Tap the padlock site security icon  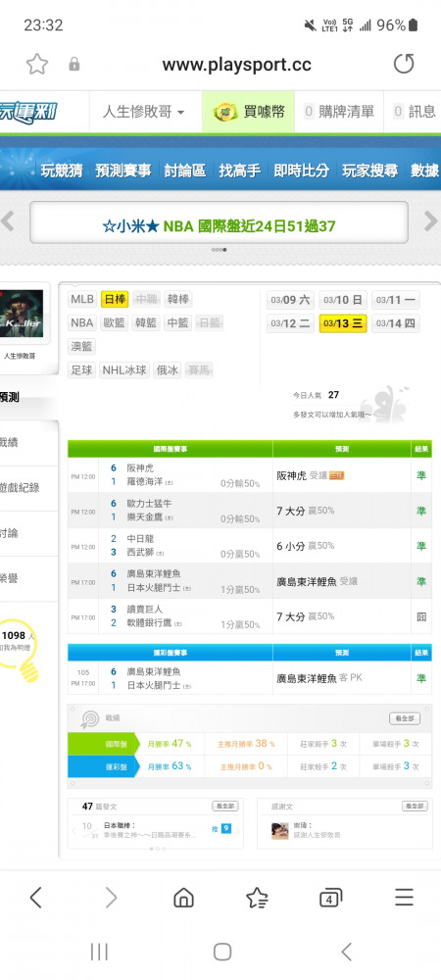click(x=74, y=64)
